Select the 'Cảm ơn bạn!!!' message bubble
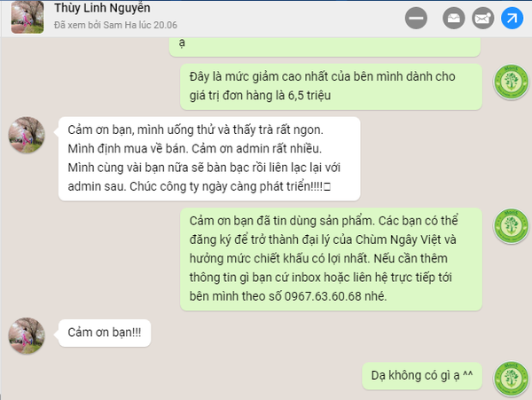 (105, 333)
